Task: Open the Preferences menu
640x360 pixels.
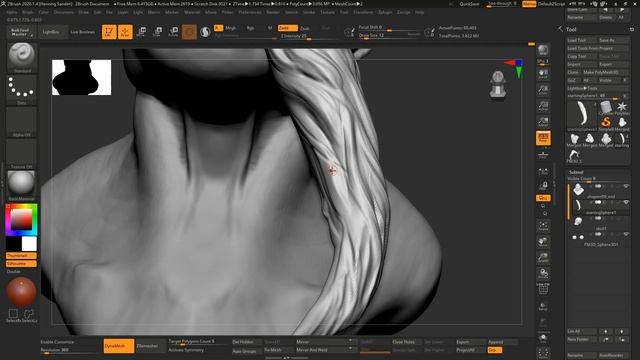Action: pyautogui.click(x=250, y=12)
